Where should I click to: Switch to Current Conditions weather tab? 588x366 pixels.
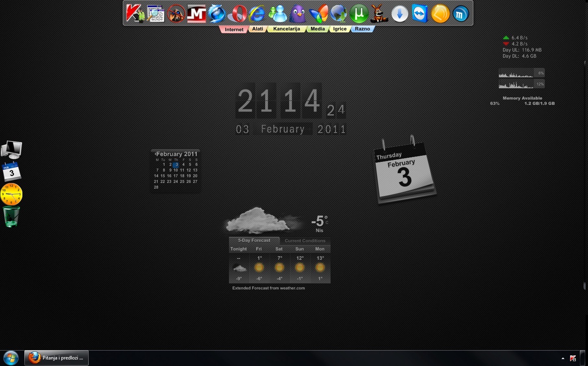coord(305,241)
